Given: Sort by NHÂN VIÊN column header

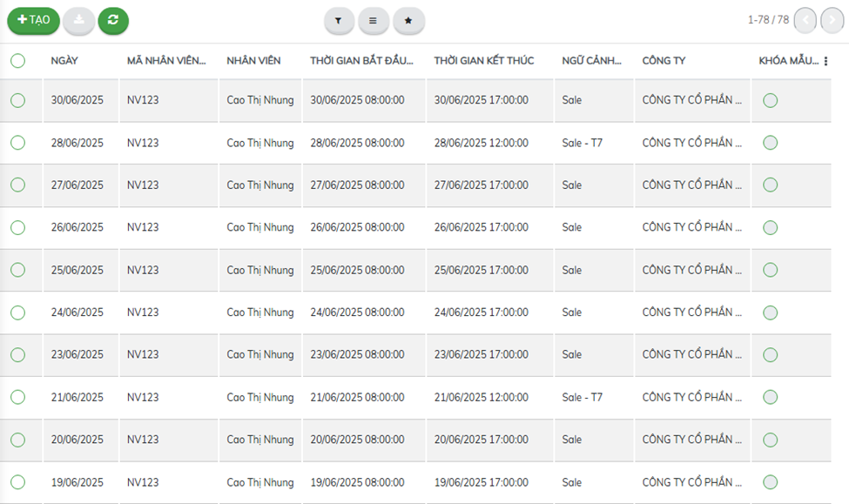Looking at the screenshot, I should tap(253, 61).
